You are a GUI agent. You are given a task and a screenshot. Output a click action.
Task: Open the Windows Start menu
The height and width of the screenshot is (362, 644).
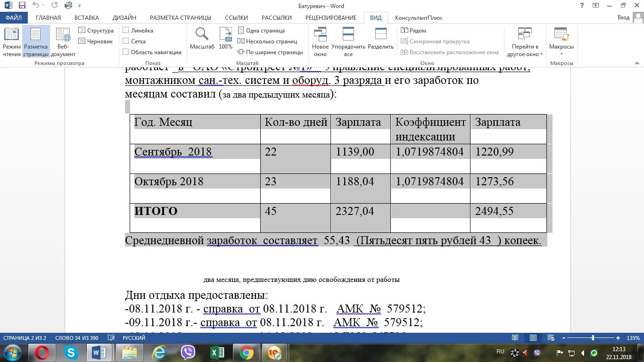(x=12, y=353)
